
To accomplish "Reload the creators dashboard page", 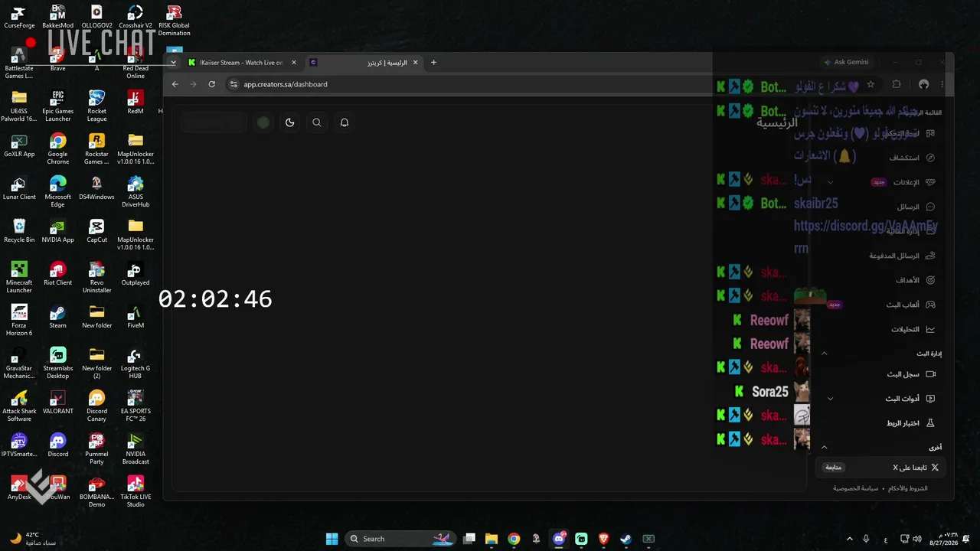I will 212,84.
